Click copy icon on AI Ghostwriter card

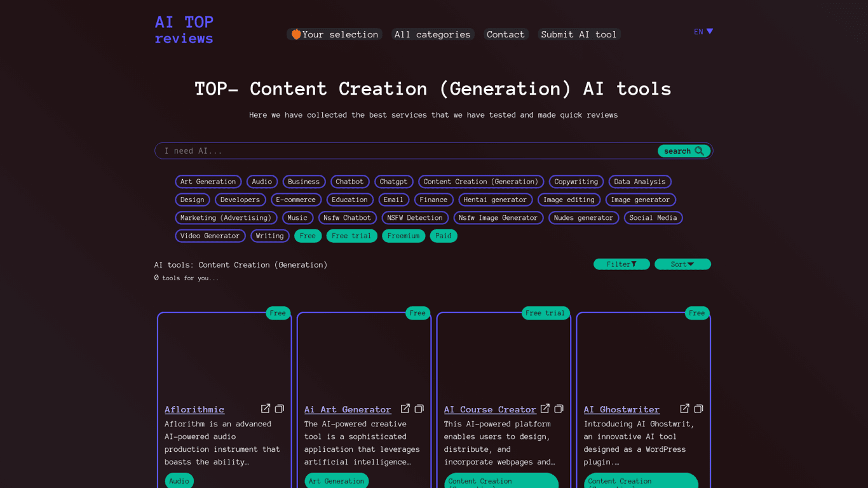tap(699, 409)
